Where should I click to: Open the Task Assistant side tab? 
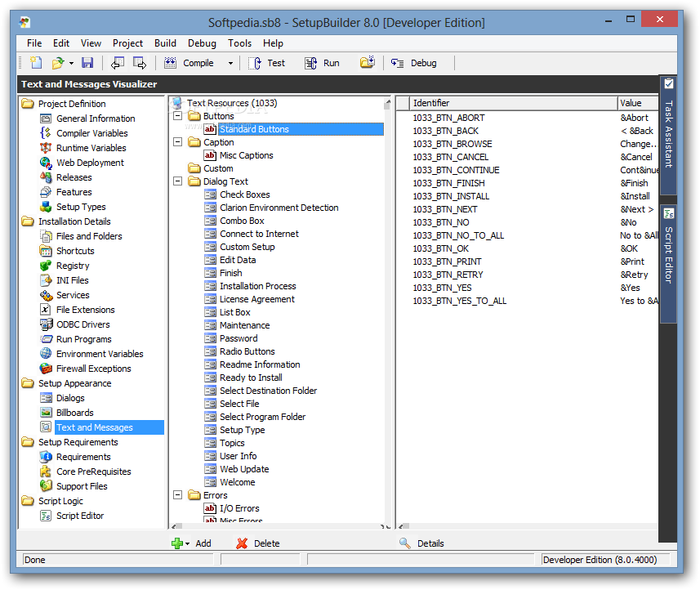click(x=668, y=134)
